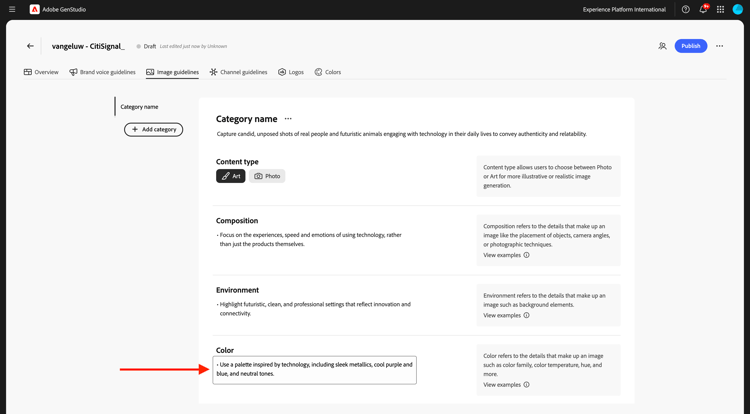Open more options next to Publish
The height and width of the screenshot is (414, 750).
pos(719,46)
